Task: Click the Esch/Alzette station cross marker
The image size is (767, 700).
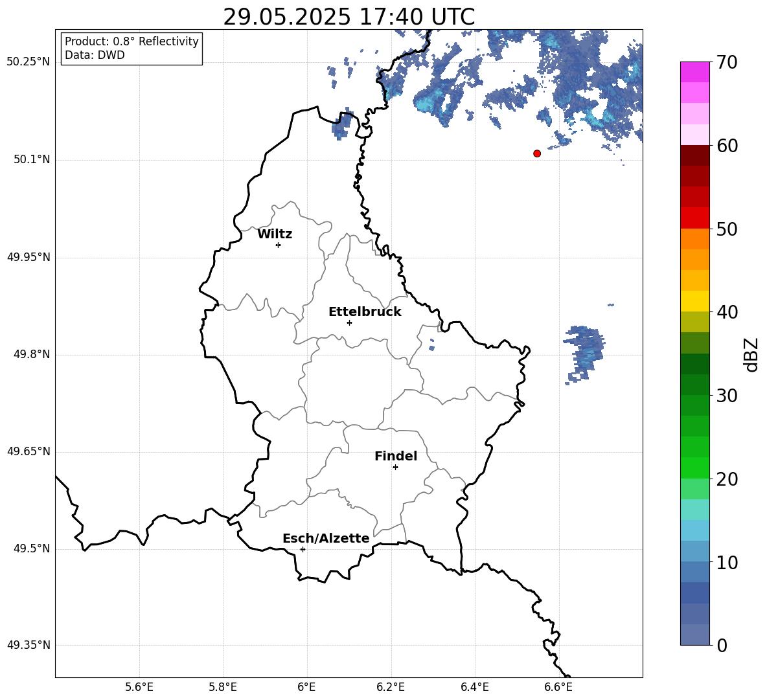Action: point(303,549)
